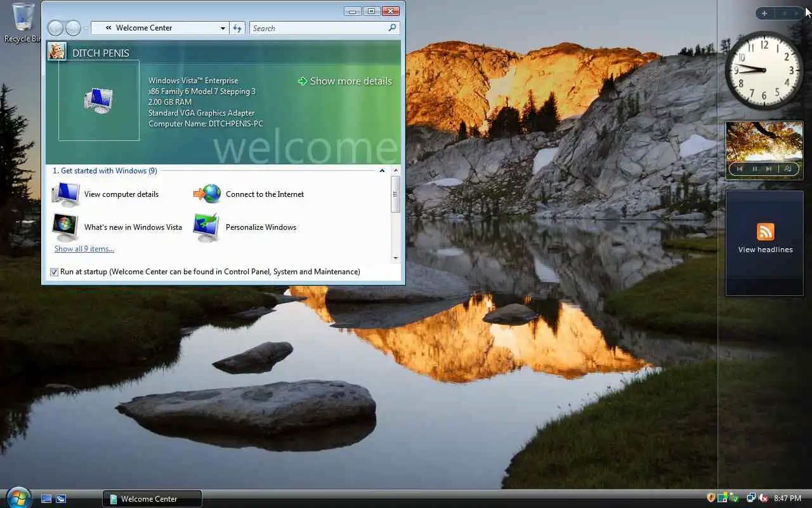Click the Get started with Windows heading
Viewport: 812px width, 508px height.
tap(105, 171)
